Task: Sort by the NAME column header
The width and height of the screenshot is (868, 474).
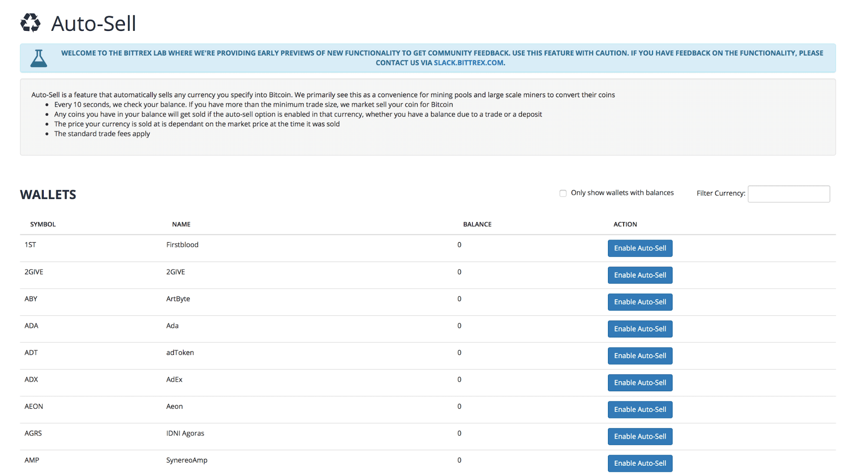Action: pos(181,224)
